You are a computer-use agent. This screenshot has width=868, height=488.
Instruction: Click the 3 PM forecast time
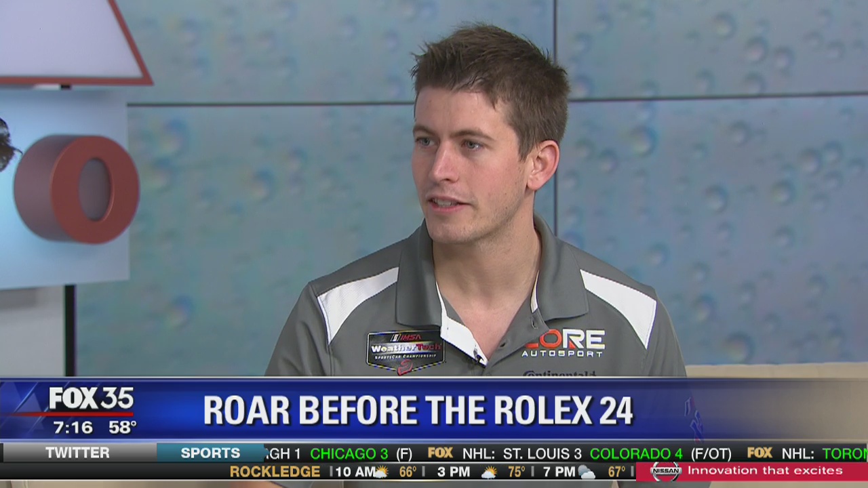[x=454, y=472]
